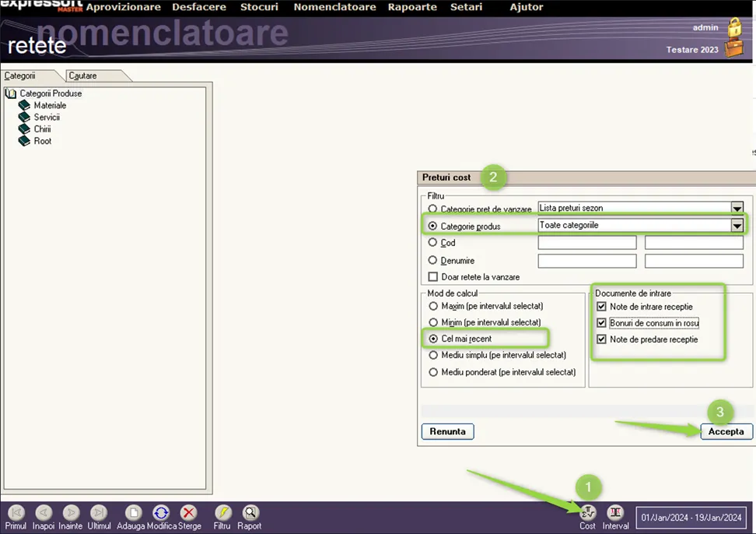Click the Cost calculation icon
This screenshot has width=756, height=534.
pyautogui.click(x=588, y=513)
